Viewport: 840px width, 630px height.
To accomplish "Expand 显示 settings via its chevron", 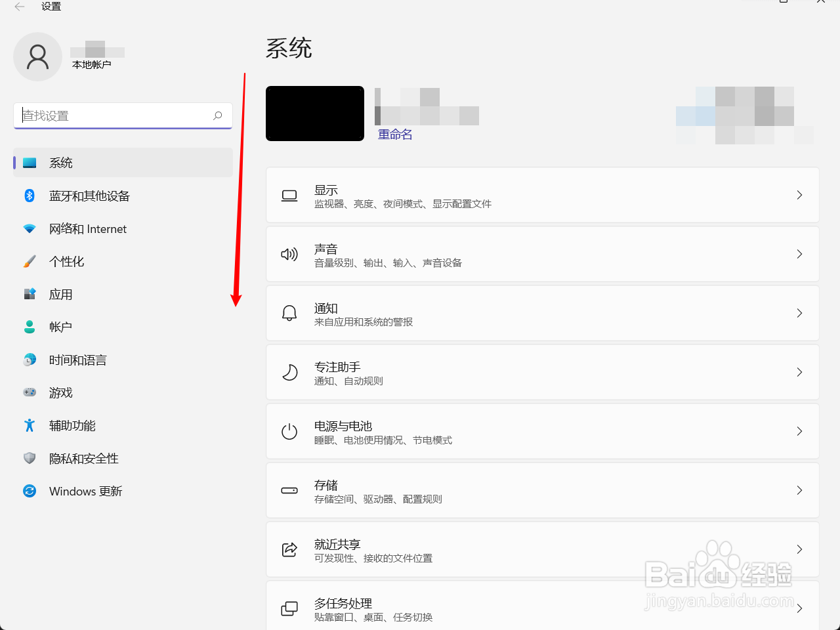I will tap(799, 195).
